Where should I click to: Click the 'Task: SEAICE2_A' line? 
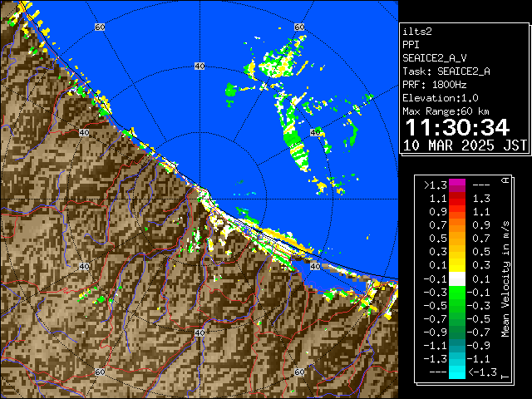pyautogui.click(x=446, y=71)
